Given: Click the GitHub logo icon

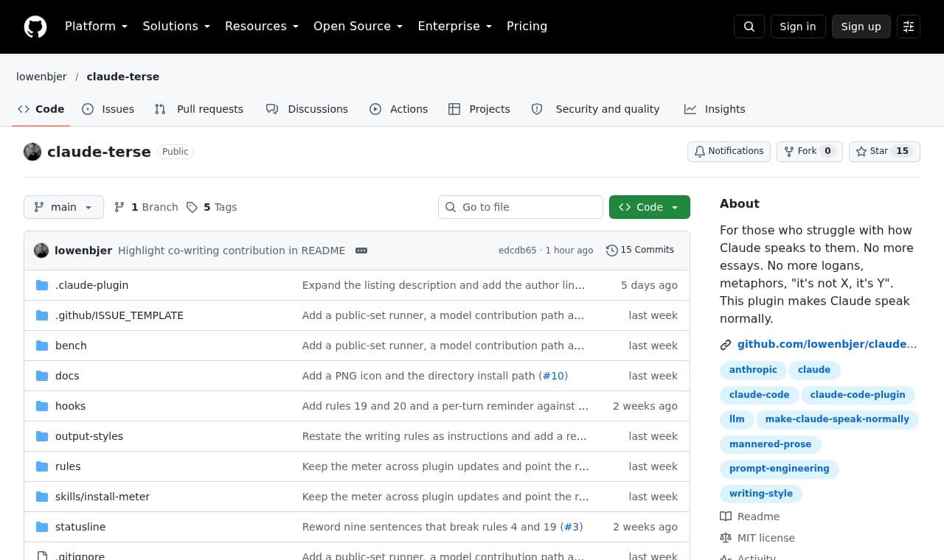Looking at the screenshot, I should click(35, 27).
